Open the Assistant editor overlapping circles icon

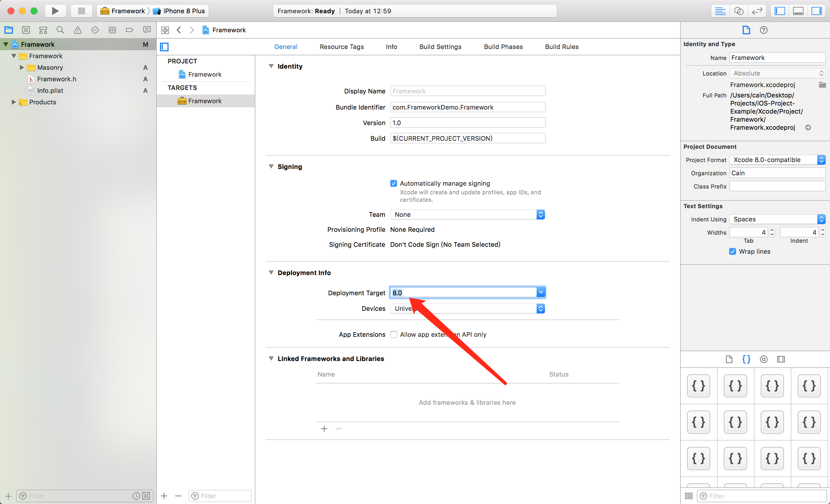[738, 11]
